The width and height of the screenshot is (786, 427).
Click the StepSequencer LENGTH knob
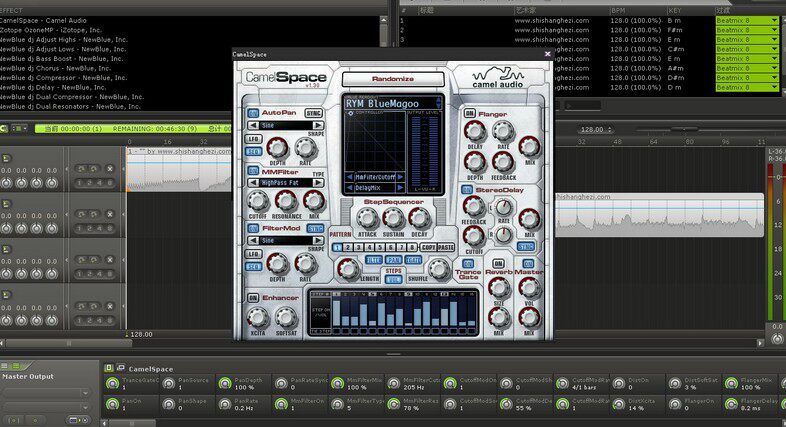click(x=347, y=269)
